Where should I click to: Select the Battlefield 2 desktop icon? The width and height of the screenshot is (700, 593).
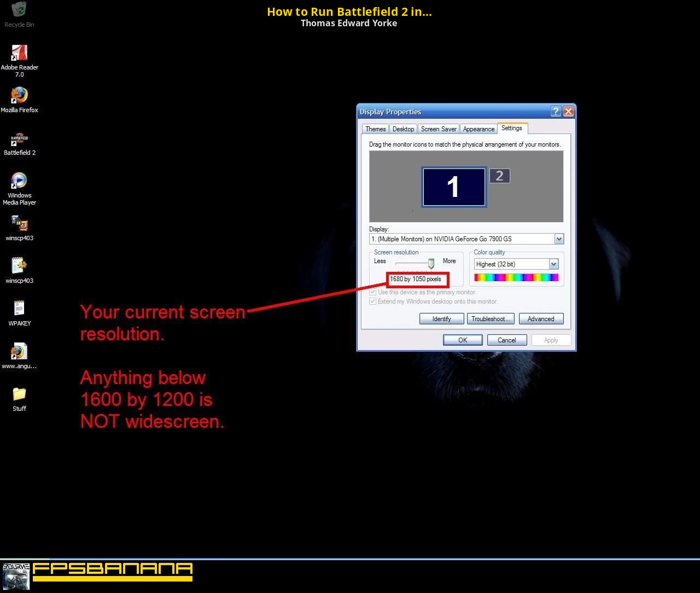[x=19, y=139]
